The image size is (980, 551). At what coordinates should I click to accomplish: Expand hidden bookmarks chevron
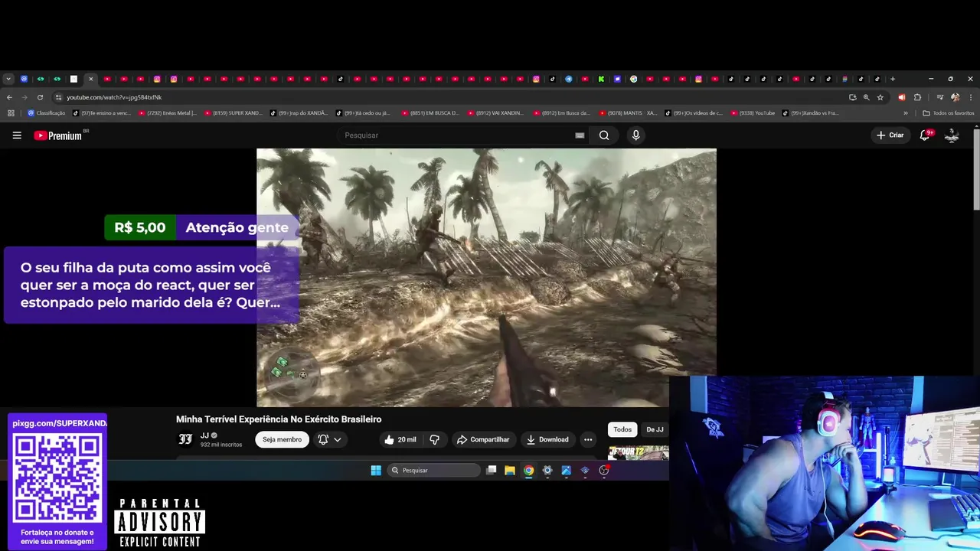906,113
